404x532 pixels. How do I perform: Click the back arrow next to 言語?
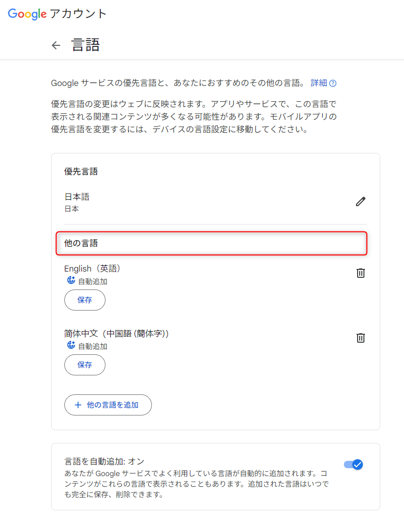point(56,45)
